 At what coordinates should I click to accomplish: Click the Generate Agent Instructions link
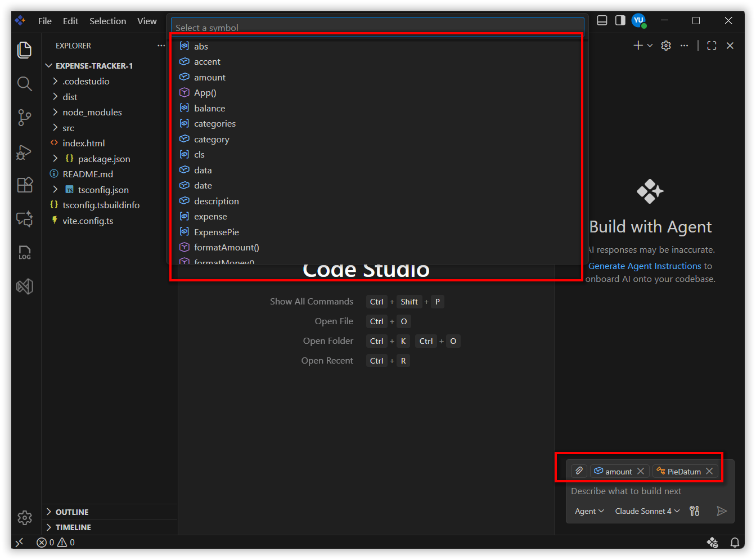(x=645, y=266)
